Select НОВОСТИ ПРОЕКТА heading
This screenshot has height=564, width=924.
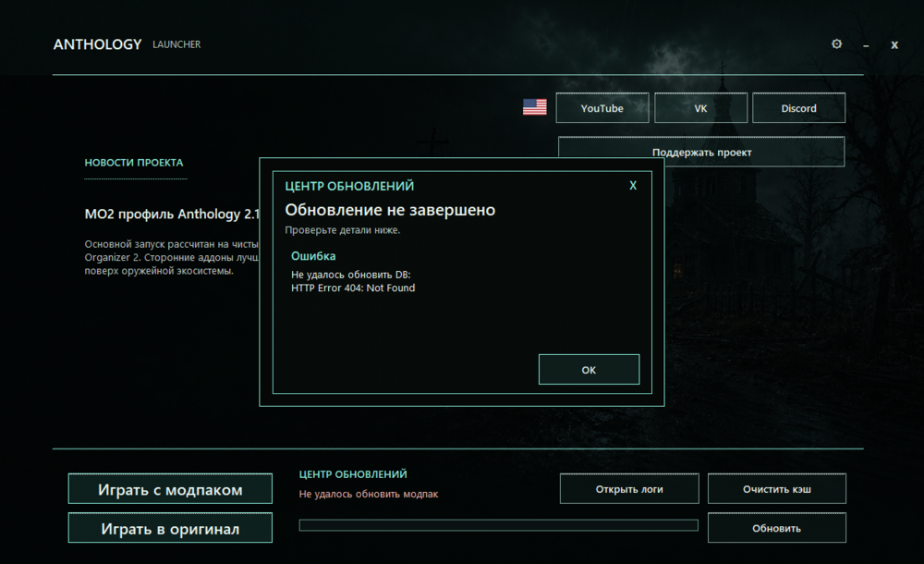(x=134, y=162)
